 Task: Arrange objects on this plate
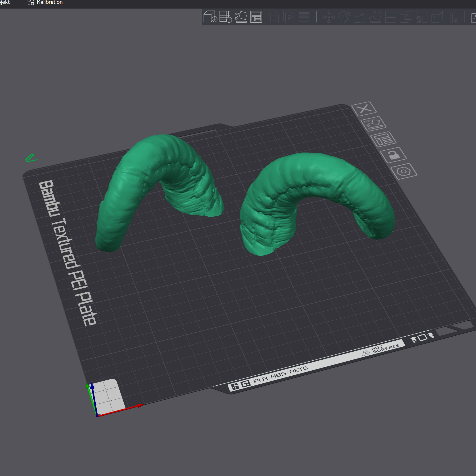click(383, 139)
